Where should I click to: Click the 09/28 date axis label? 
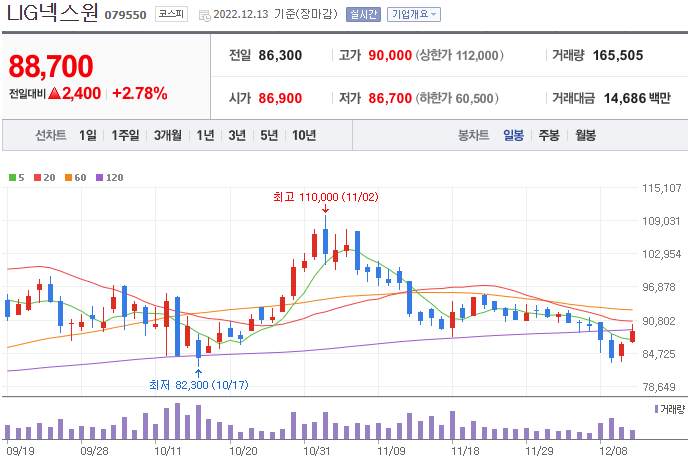pos(94,451)
